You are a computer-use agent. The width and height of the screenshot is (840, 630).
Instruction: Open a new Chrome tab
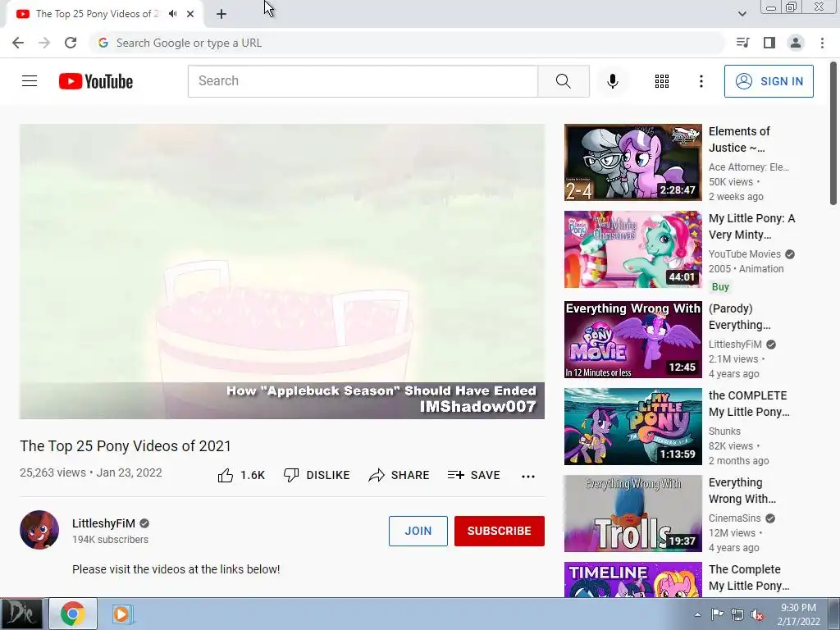(x=221, y=14)
